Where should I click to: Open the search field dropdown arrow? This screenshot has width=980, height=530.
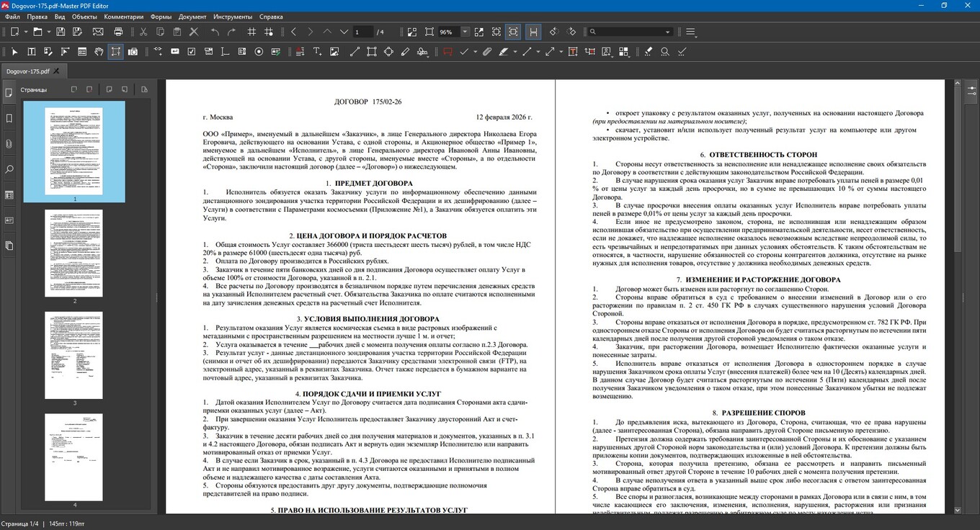tap(668, 32)
